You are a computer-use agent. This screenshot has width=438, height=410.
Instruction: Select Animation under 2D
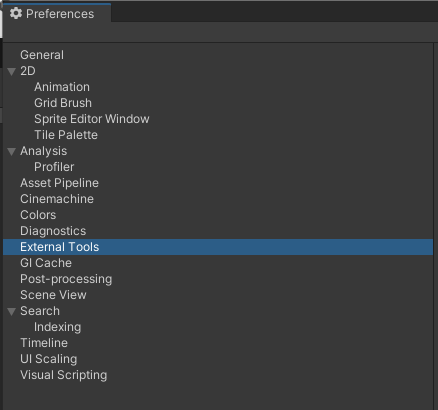[x=62, y=87]
